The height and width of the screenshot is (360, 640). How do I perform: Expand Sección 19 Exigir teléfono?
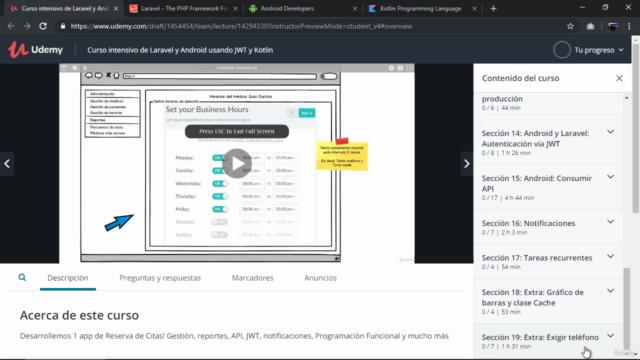[610, 336]
